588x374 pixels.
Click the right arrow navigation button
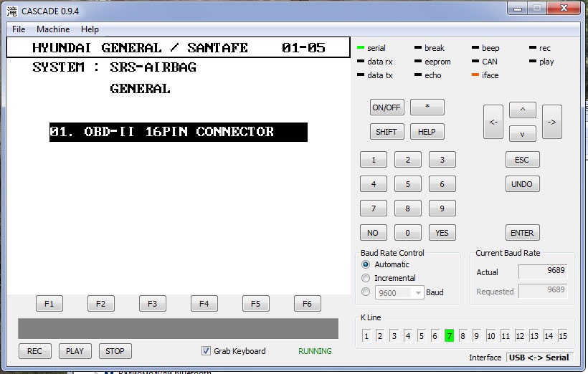pos(552,122)
